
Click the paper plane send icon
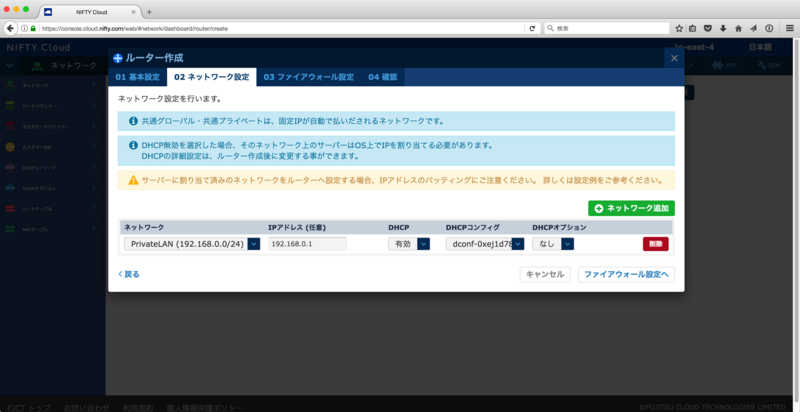pos(753,29)
